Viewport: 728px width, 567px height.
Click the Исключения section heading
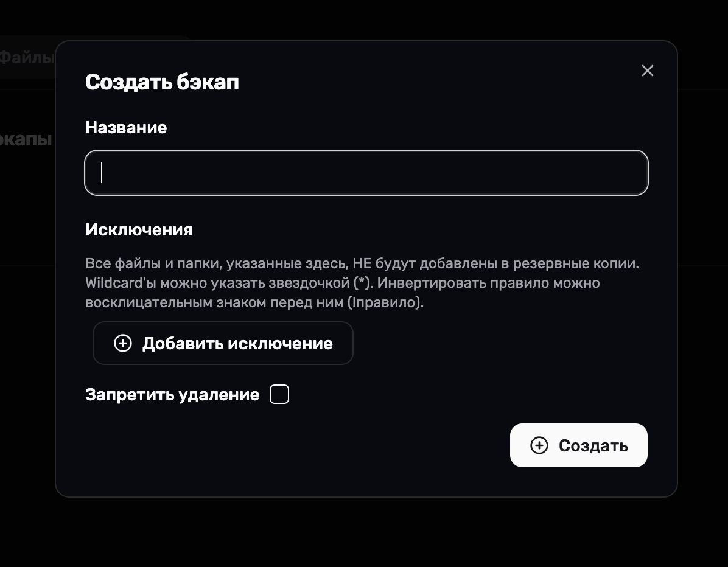139,229
